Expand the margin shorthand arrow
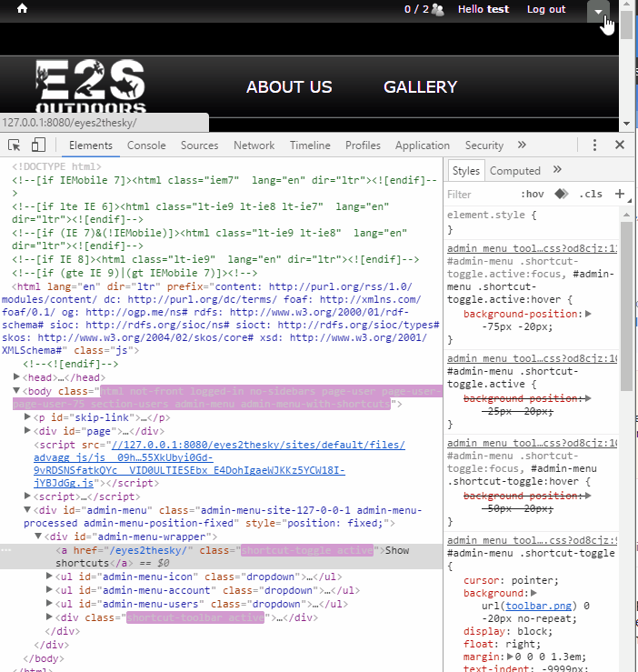Screen dimensions: 638x672 click(x=510, y=657)
